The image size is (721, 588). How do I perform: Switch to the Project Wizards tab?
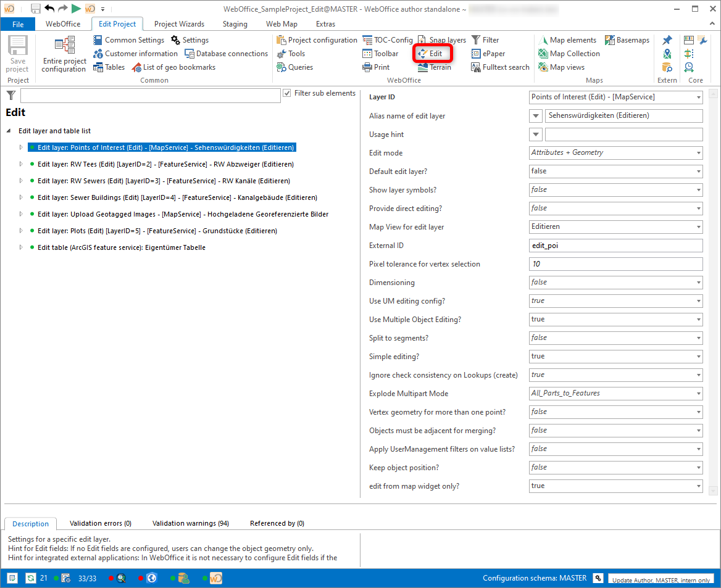[x=179, y=23]
